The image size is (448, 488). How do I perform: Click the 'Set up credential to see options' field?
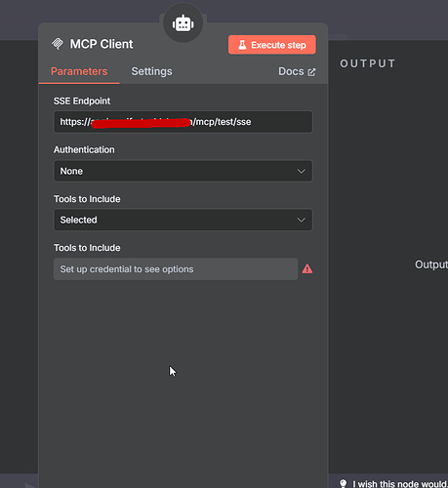pyautogui.click(x=176, y=269)
